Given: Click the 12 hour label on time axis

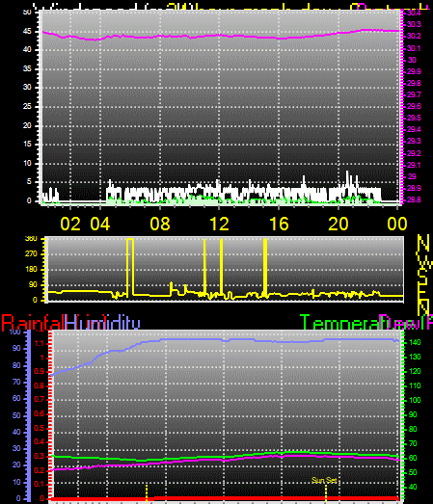Looking at the screenshot, I should coord(219,224).
